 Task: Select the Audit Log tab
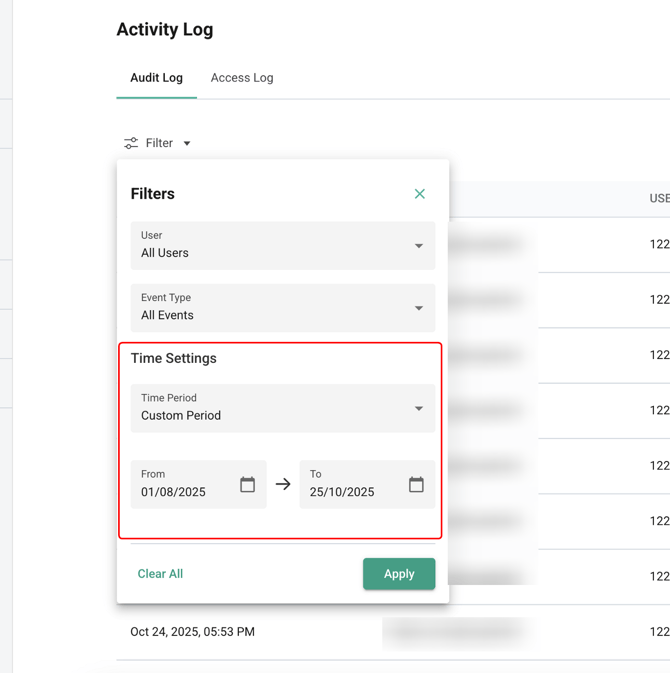(156, 78)
